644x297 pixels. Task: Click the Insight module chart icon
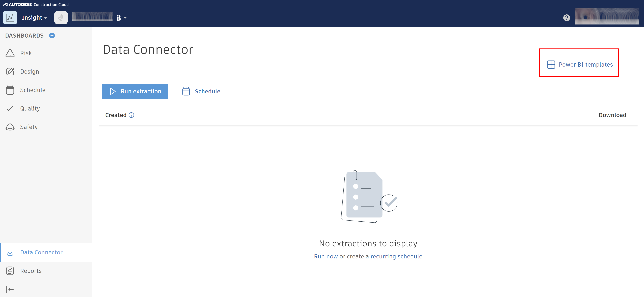pyautogui.click(x=10, y=17)
